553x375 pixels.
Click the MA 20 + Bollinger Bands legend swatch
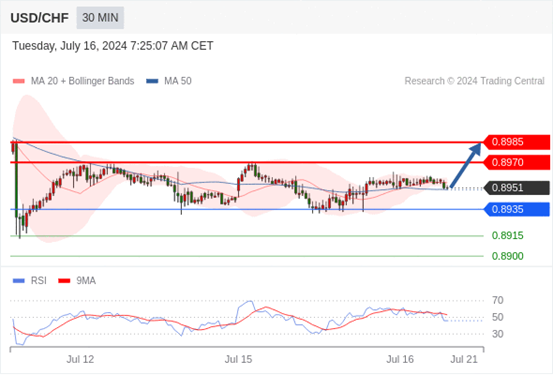[19, 81]
